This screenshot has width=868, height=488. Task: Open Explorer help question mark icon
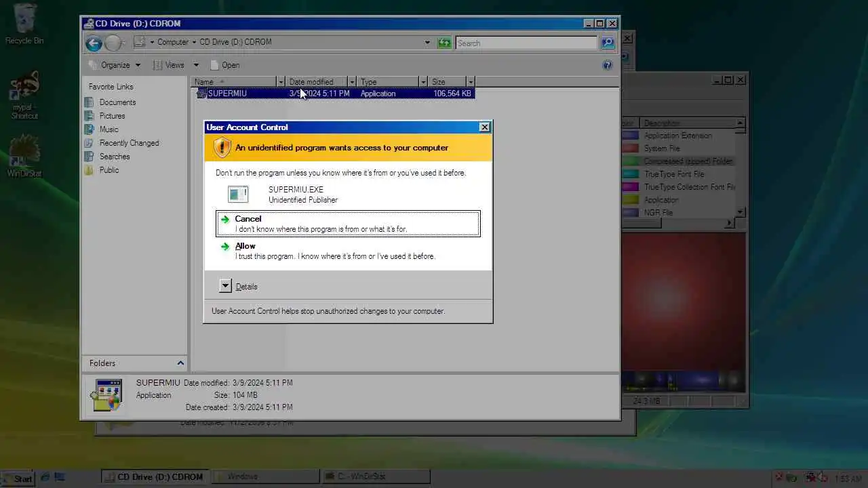click(x=608, y=65)
